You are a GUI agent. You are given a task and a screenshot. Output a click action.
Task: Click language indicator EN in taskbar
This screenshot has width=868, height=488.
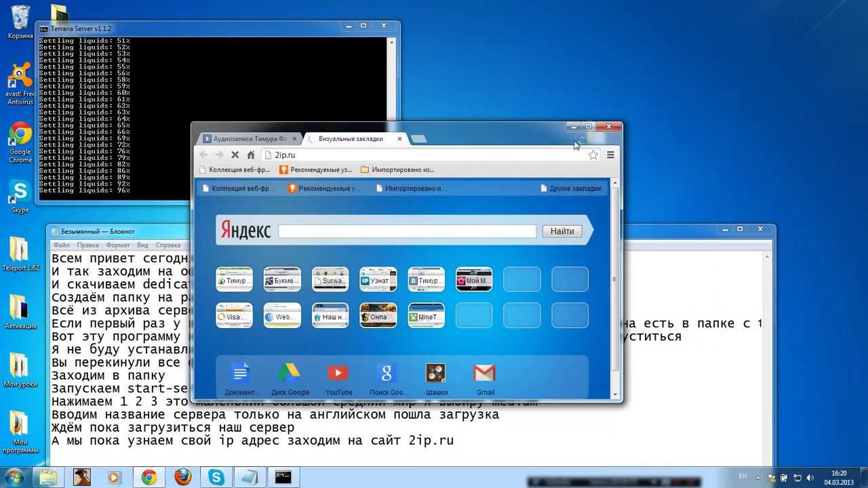click(743, 476)
